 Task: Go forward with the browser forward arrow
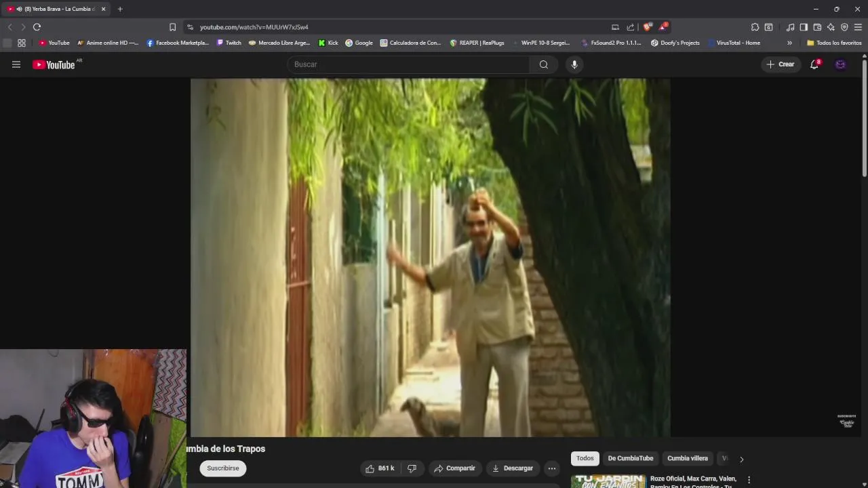[23, 27]
